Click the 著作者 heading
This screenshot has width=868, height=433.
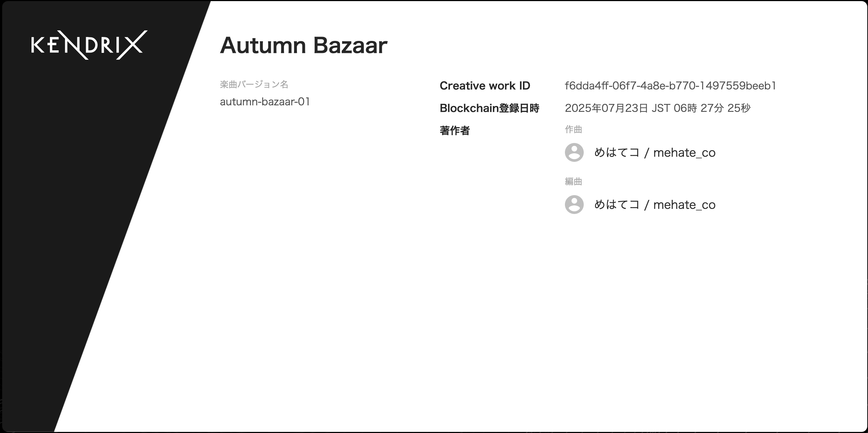[x=455, y=130]
